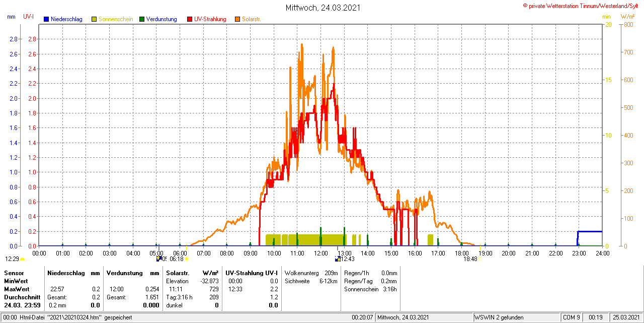Click the 25.03.2021 status bar date
Viewport: 644px width, 323px height.
(x=625, y=318)
